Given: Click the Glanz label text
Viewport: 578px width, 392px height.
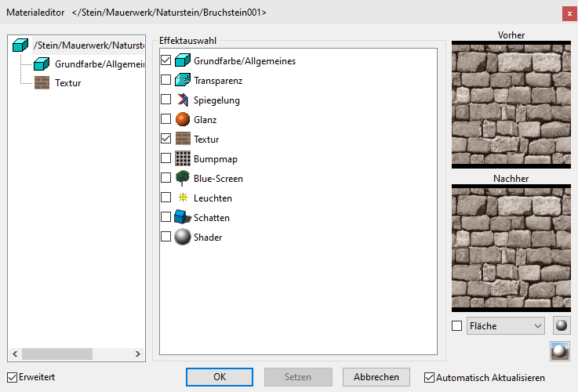Looking at the screenshot, I should 205,120.
